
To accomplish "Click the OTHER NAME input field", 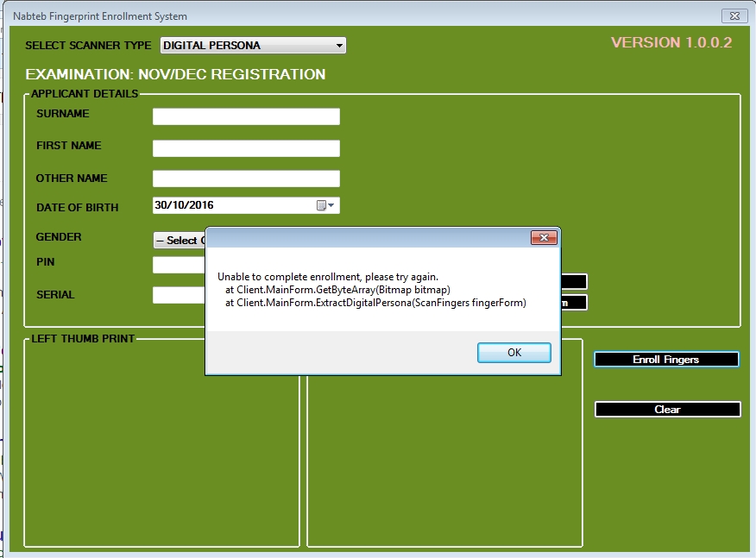I will tap(246, 179).
